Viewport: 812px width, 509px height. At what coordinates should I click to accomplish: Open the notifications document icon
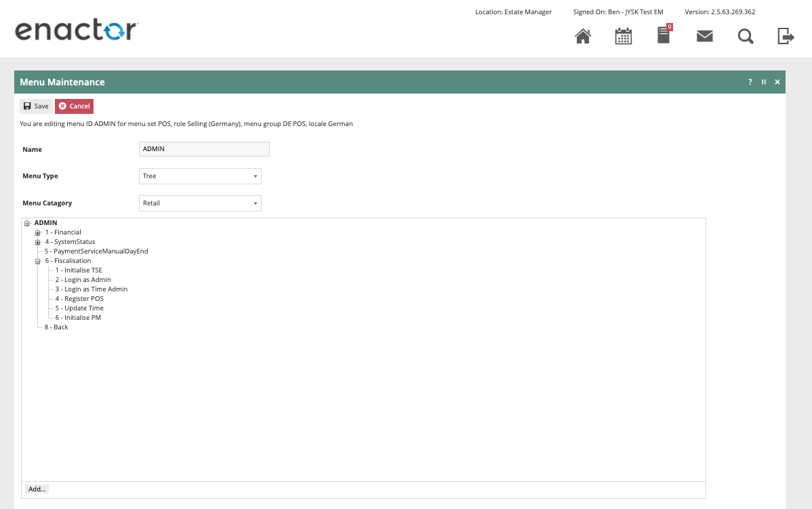coord(664,35)
